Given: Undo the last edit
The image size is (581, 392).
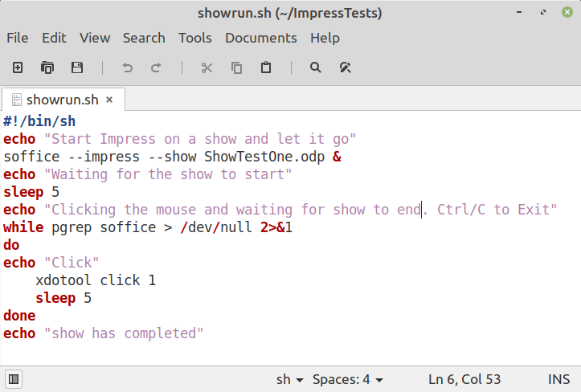Looking at the screenshot, I should point(128,67).
